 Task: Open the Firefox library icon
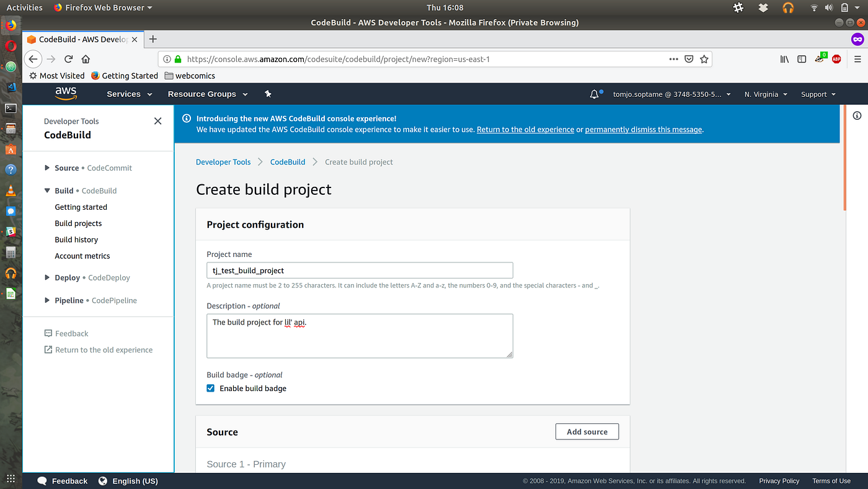point(784,58)
